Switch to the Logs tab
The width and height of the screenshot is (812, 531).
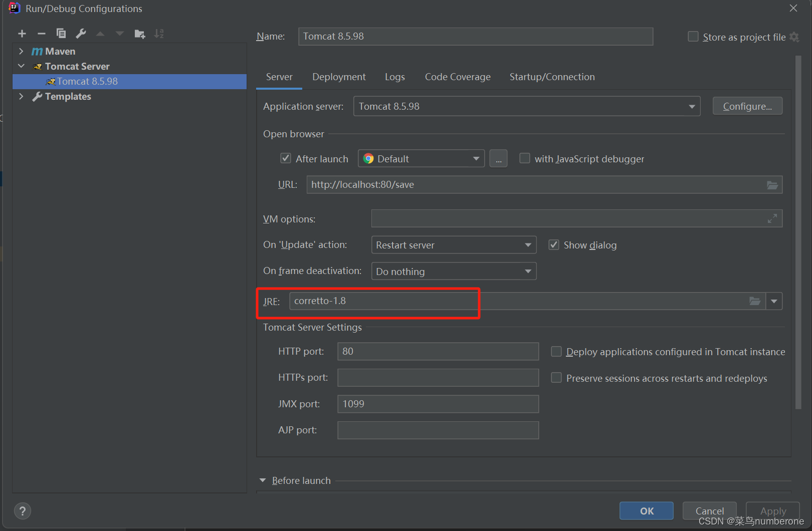click(x=395, y=77)
